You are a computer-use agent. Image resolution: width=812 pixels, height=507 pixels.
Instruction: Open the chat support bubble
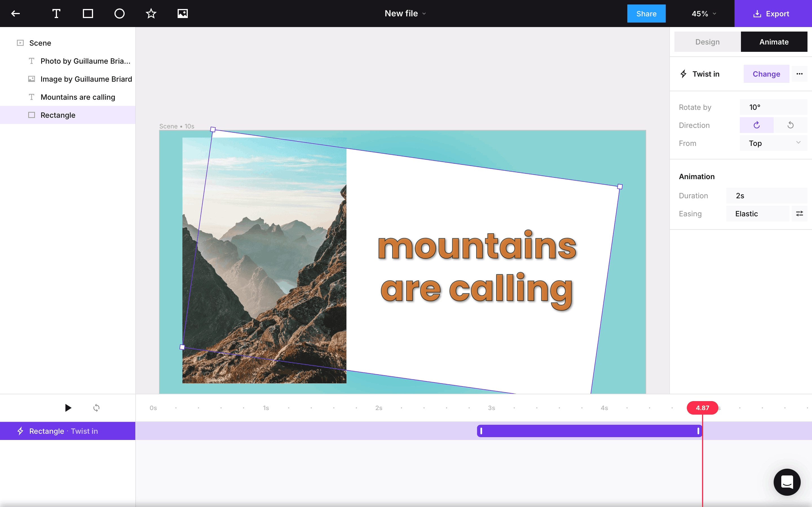(x=787, y=482)
